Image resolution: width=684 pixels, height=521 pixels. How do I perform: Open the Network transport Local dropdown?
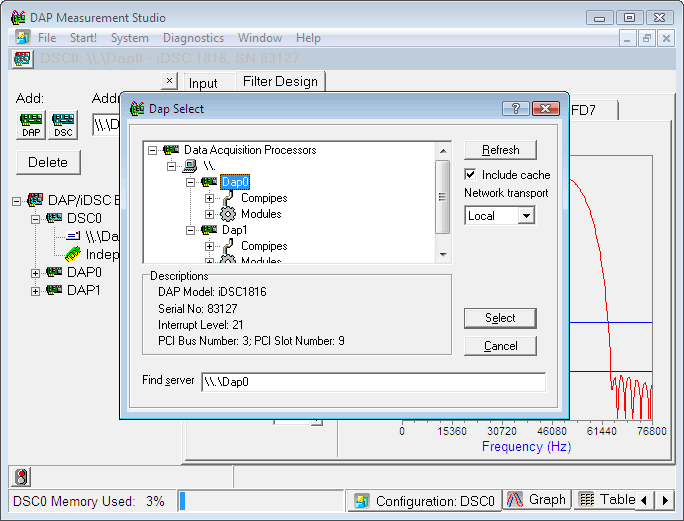[x=527, y=216]
